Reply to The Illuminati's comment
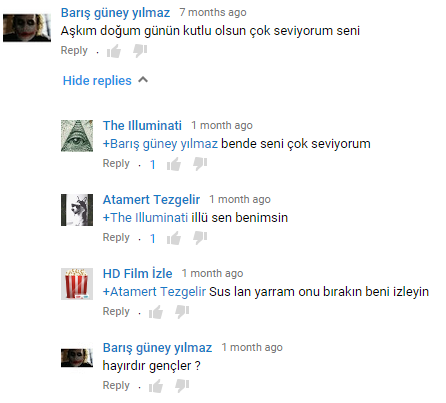This screenshot has width=446, height=403. [x=116, y=163]
